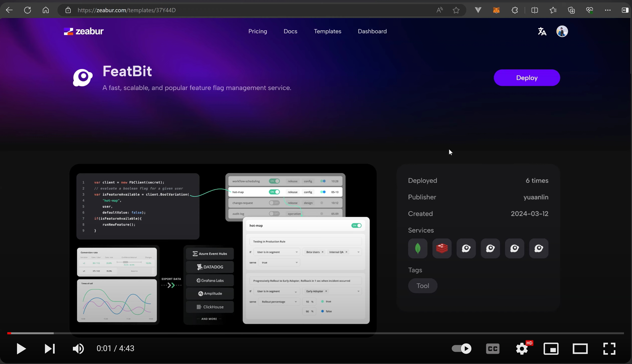Image resolution: width=632 pixels, height=364 pixels.
Task: Open the Favorites list icon
Action: pos(553,10)
